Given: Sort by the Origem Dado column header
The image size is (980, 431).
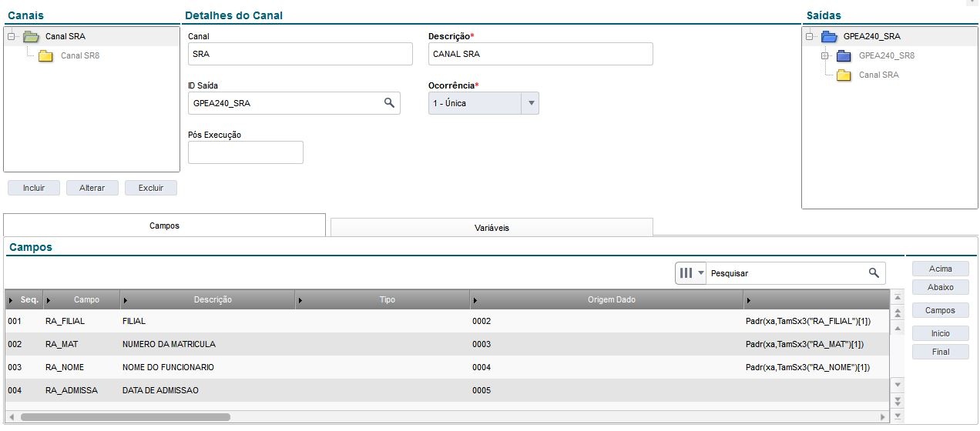Looking at the screenshot, I should pyautogui.click(x=606, y=299).
